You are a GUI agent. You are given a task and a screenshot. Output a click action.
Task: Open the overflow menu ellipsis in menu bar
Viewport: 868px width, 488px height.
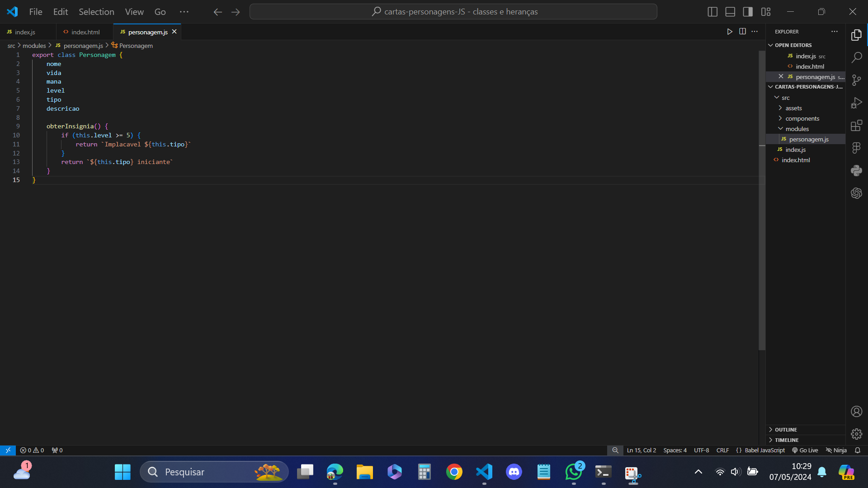pos(184,12)
